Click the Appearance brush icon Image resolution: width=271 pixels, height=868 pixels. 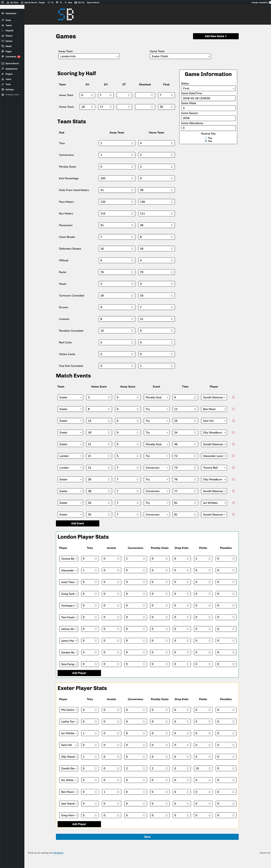pyautogui.click(x=3, y=69)
